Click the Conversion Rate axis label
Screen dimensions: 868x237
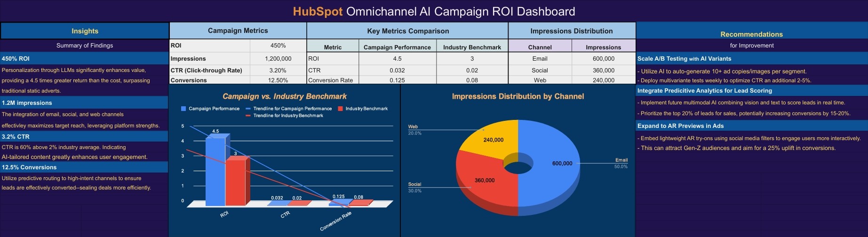coord(335,221)
